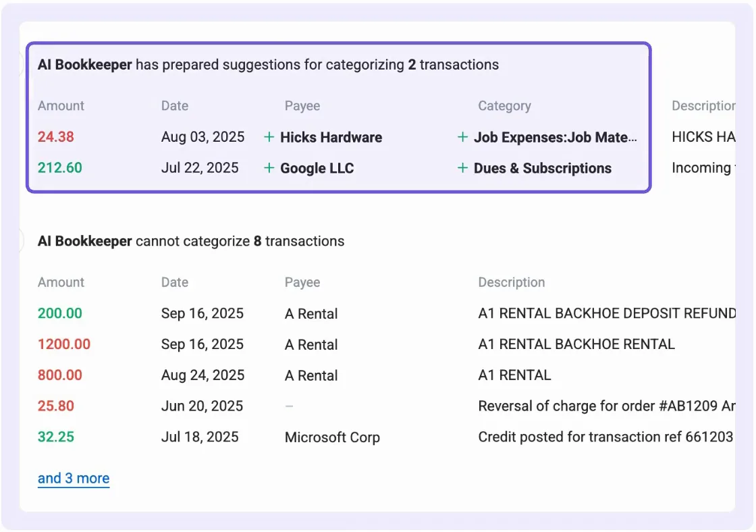Viewport: 756px width, 532px height.
Task: Click the Description header in uncategorized table
Action: [x=512, y=283]
